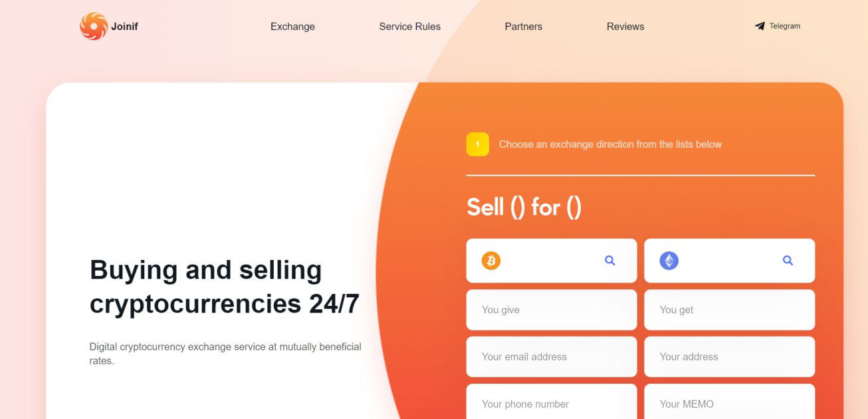The image size is (868, 419).
Task: Click the Telegram paper plane icon
Action: 760,27
